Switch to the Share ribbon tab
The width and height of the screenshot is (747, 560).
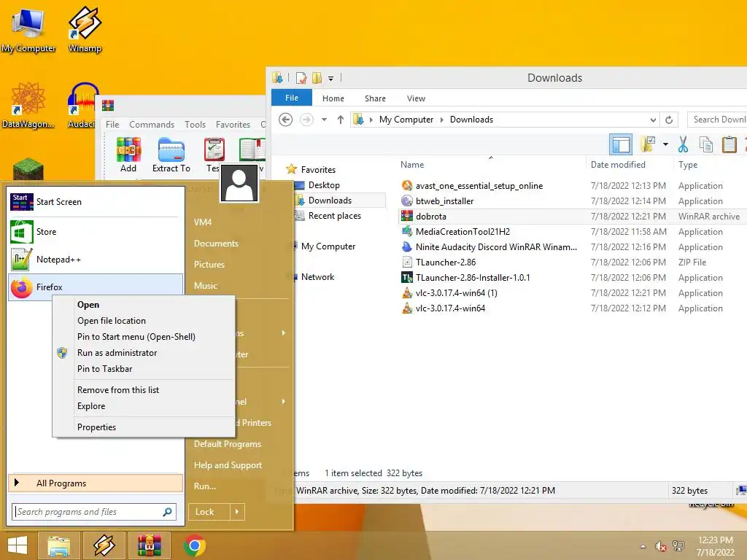[375, 98]
